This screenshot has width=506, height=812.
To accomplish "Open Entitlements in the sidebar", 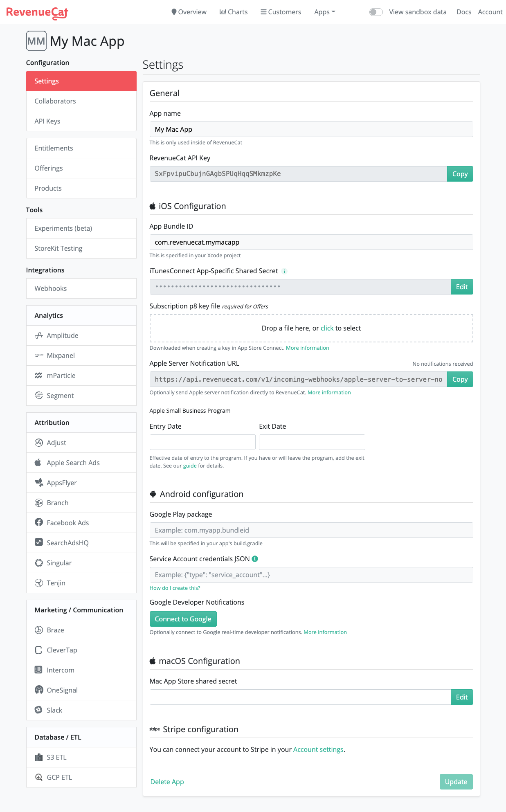I will point(81,148).
